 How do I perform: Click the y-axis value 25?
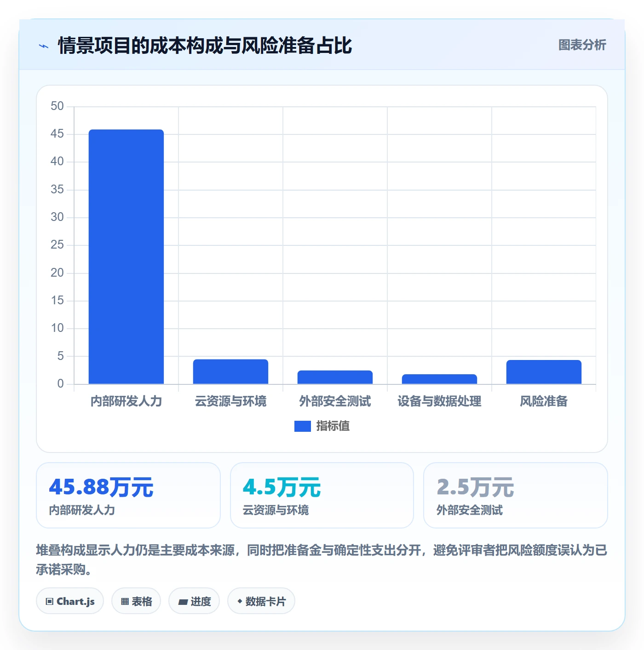[x=57, y=245]
